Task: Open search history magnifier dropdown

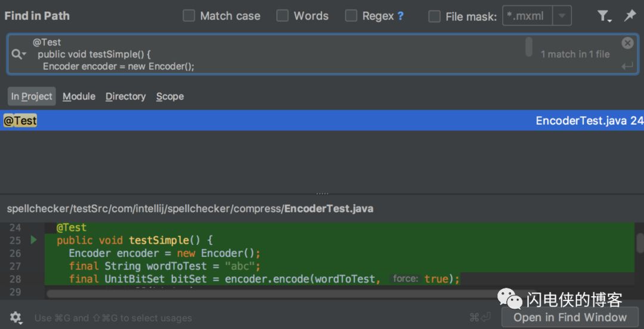Action: click(x=18, y=54)
